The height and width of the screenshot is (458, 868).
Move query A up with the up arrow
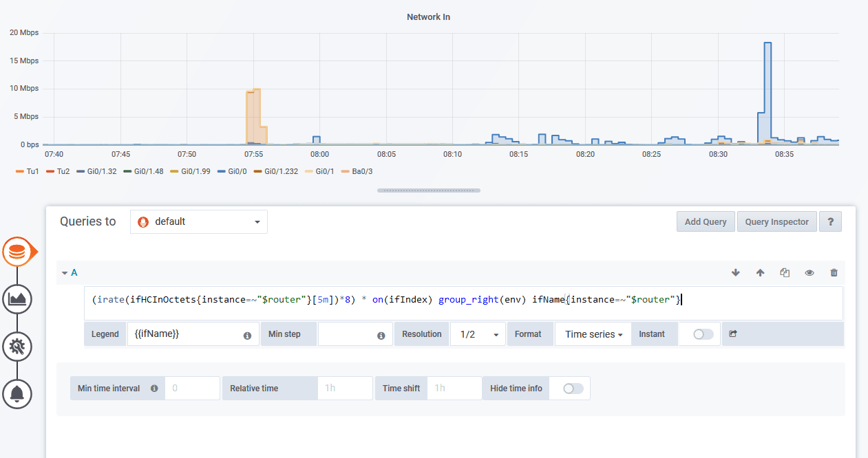click(x=760, y=272)
